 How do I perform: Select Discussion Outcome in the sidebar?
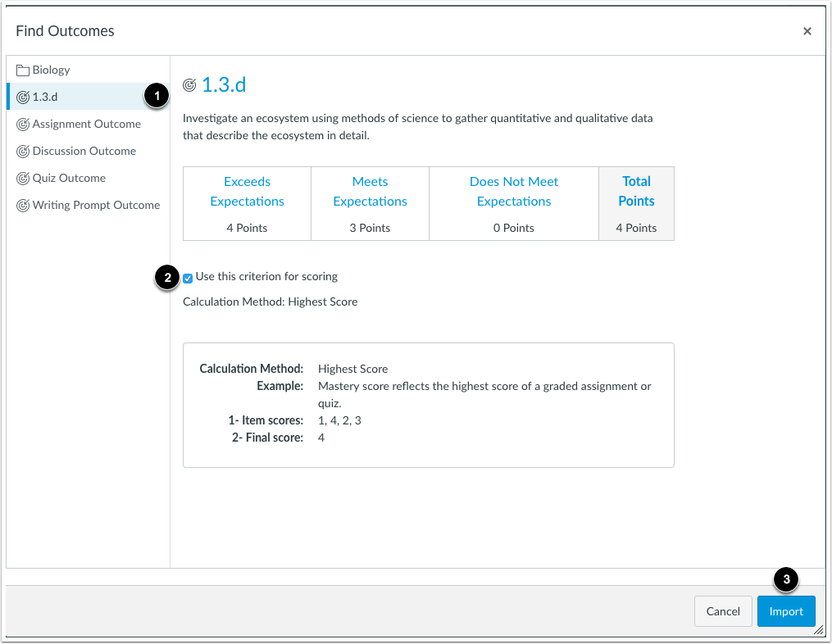[x=84, y=152]
